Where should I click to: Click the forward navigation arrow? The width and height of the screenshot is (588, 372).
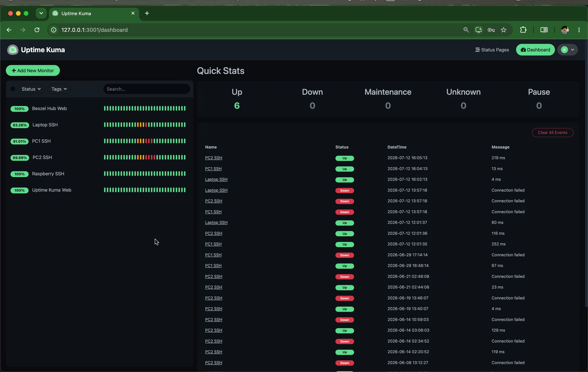pos(23,30)
